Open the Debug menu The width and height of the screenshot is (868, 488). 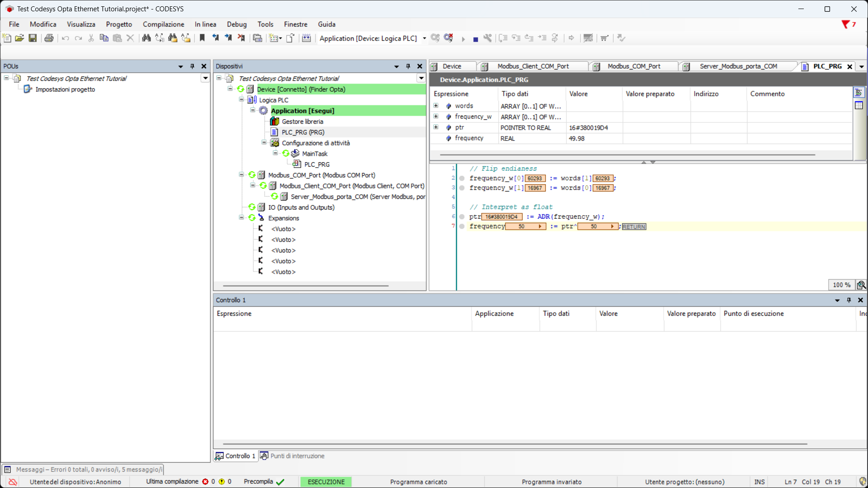tap(236, 24)
